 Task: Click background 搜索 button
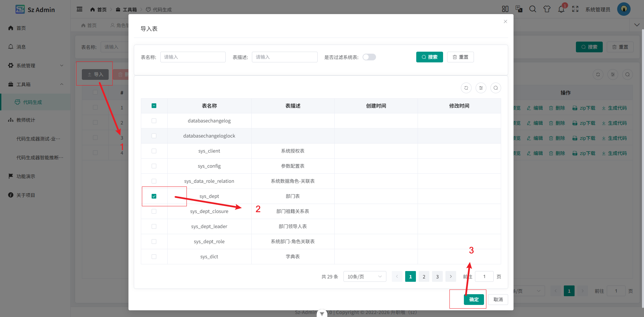pos(589,47)
